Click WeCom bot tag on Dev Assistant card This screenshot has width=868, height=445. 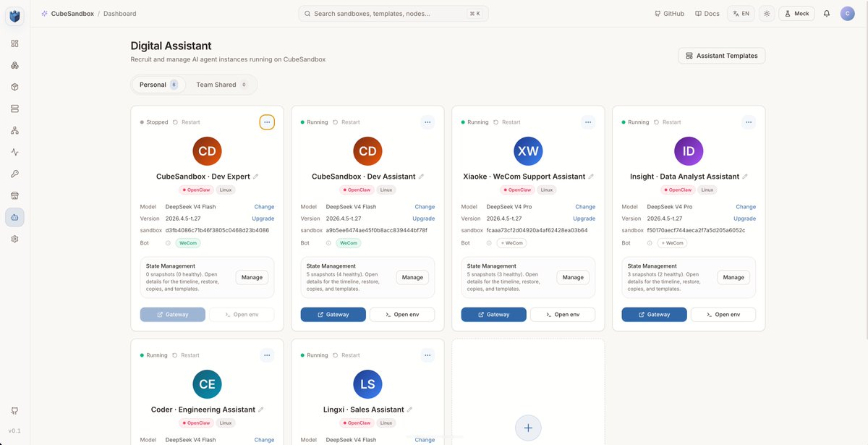[349, 243]
